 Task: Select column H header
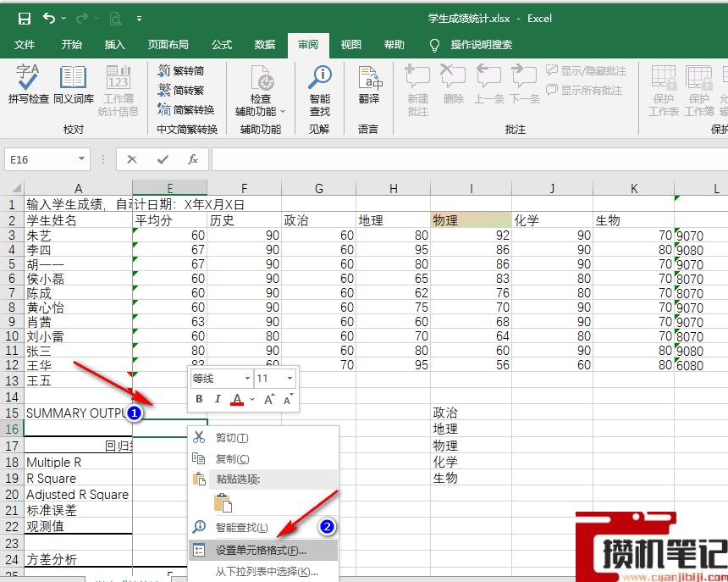coord(394,188)
